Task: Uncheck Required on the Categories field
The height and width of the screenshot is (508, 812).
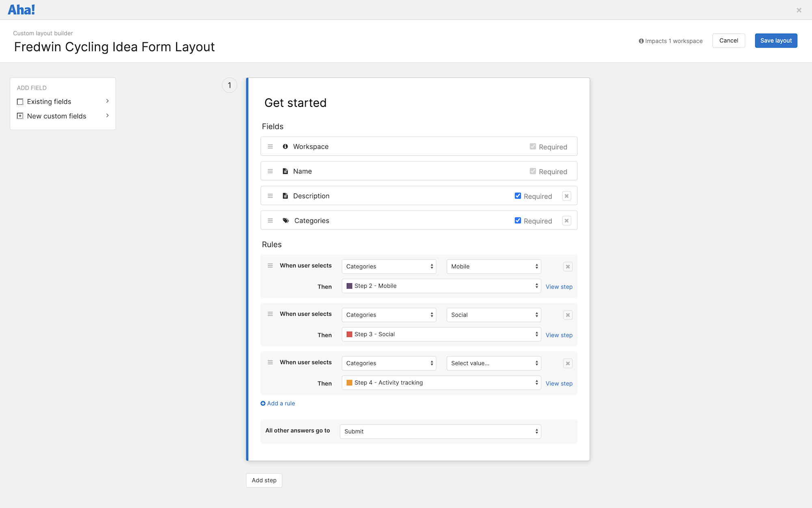Action: pyautogui.click(x=518, y=220)
